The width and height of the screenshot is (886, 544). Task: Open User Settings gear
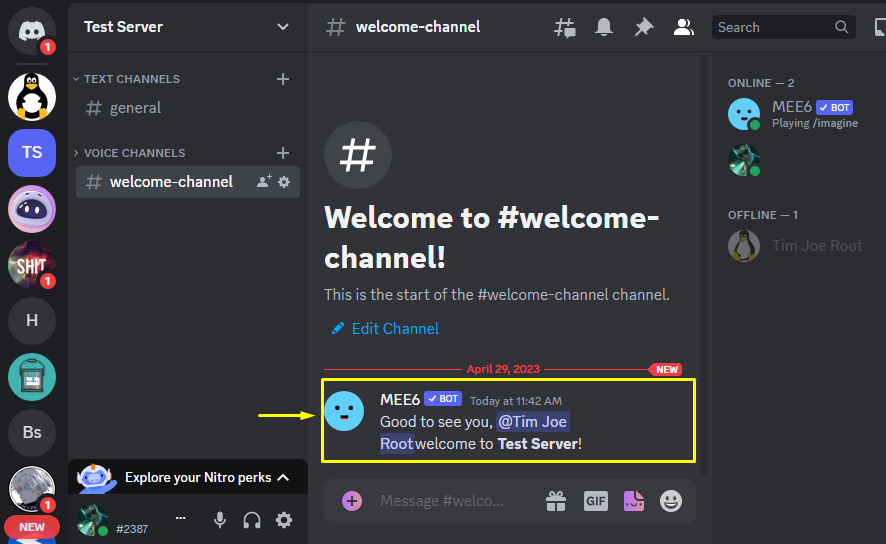[284, 520]
